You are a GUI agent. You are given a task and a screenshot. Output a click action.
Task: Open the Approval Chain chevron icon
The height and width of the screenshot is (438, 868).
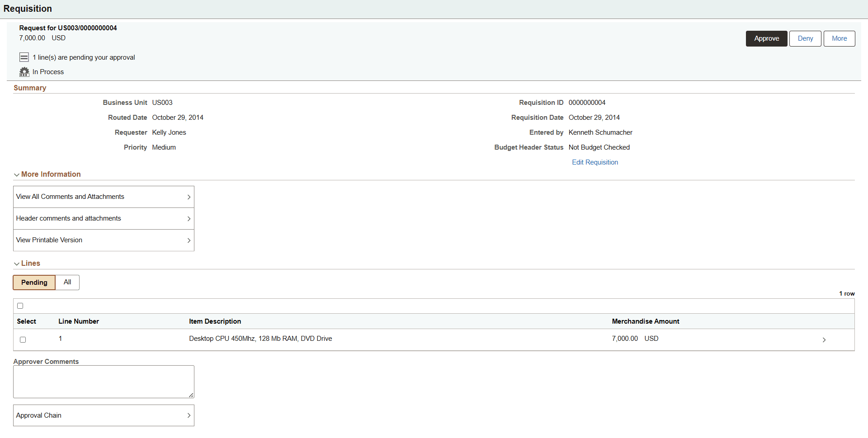[189, 415]
